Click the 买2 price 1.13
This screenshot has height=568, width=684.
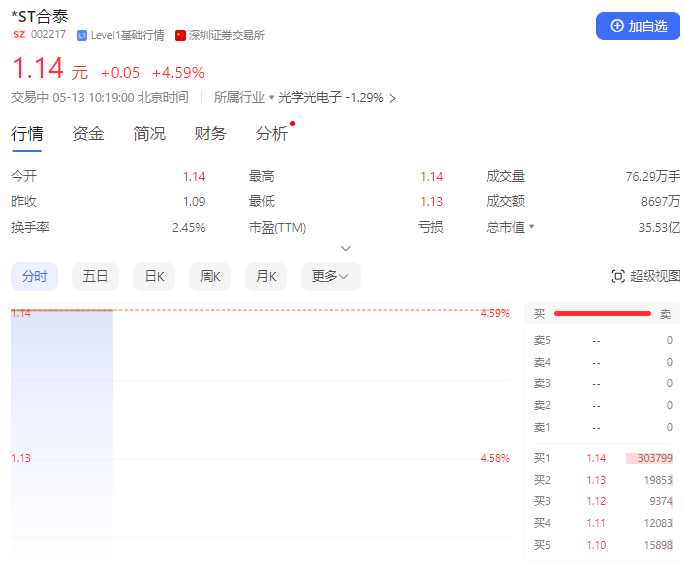(596, 480)
